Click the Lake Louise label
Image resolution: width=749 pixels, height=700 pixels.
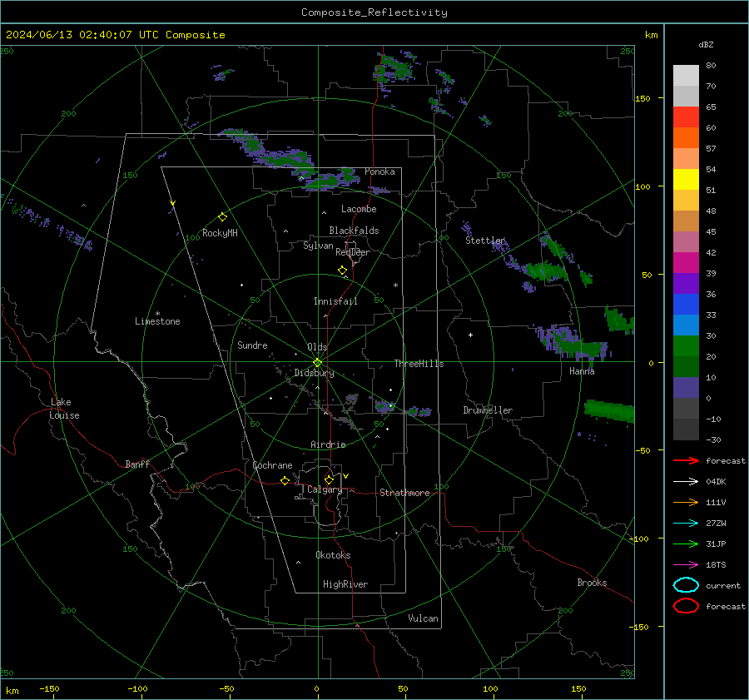point(64,409)
